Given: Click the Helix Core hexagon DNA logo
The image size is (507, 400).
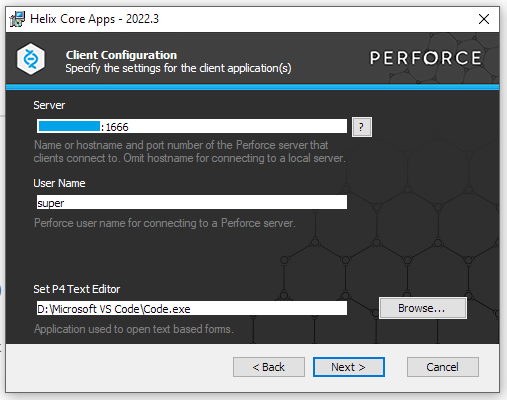Looking at the screenshot, I should 31,59.
